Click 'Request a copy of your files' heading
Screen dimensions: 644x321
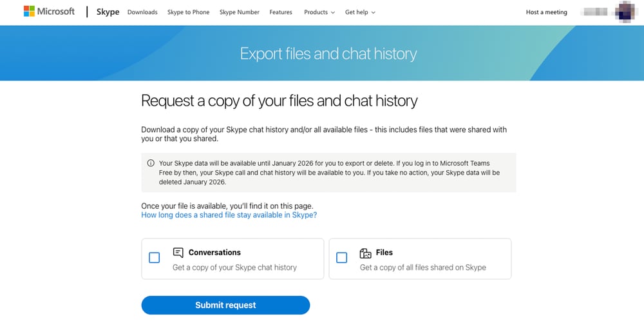[279, 101]
